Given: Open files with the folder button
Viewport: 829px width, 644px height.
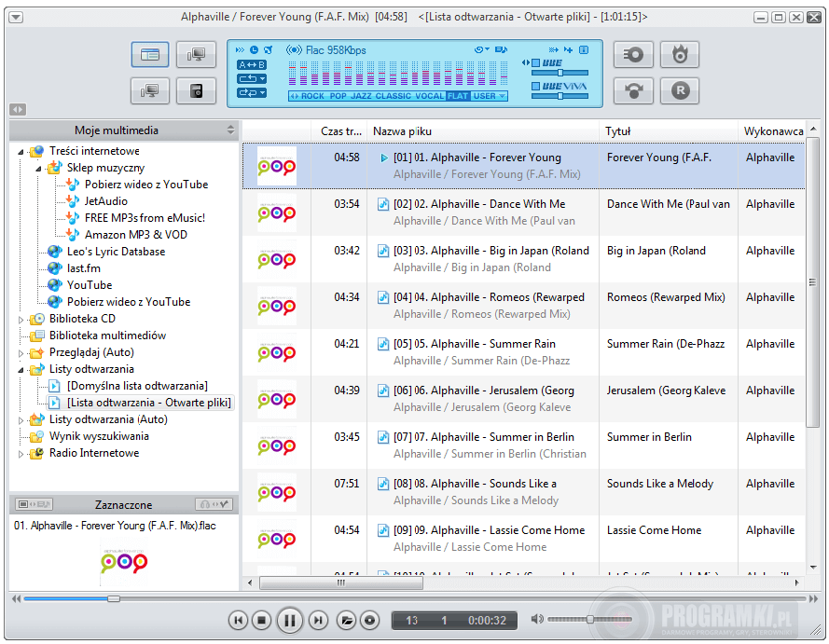Looking at the screenshot, I should [347, 620].
